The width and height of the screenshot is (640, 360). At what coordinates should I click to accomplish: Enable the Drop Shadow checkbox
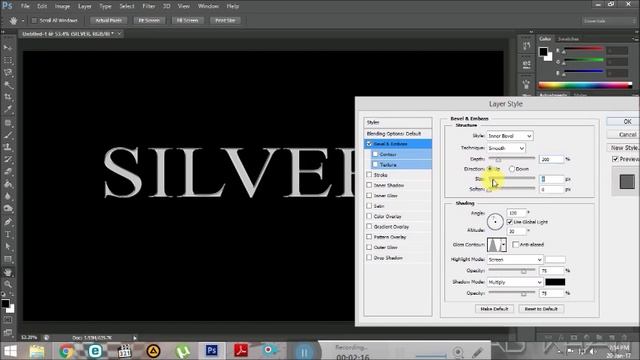click(x=369, y=258)
